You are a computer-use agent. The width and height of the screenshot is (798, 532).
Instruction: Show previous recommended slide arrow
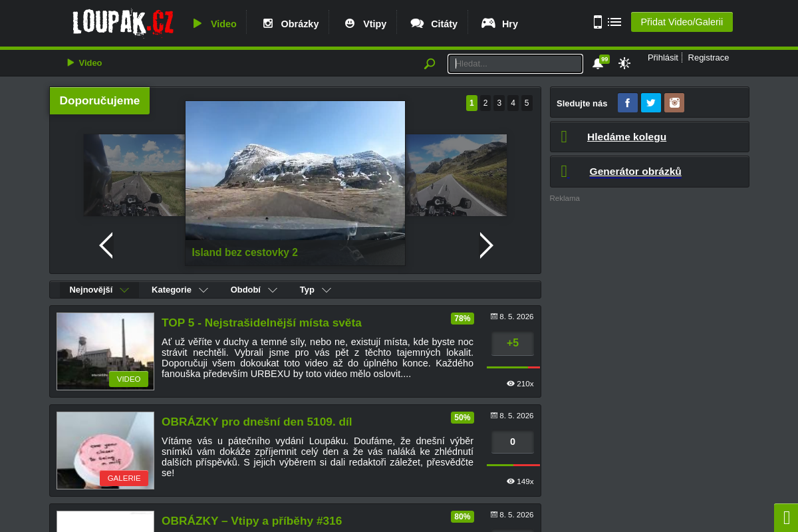(x=106, y=245)
